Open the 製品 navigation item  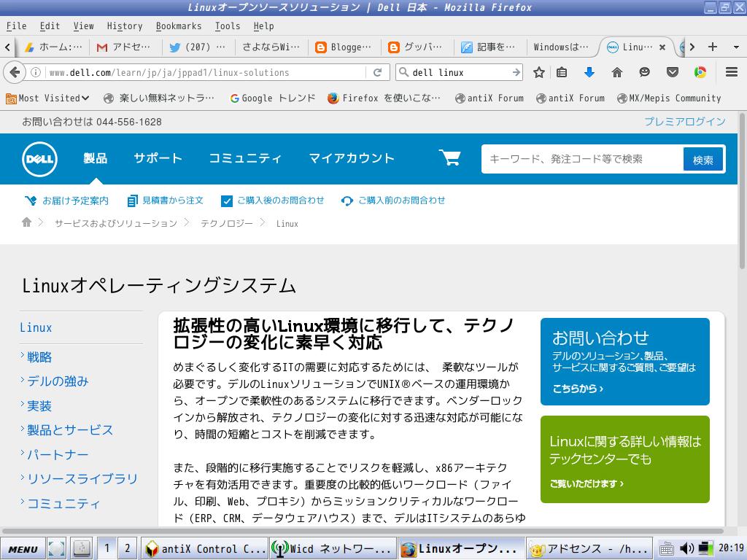point(96,158)
